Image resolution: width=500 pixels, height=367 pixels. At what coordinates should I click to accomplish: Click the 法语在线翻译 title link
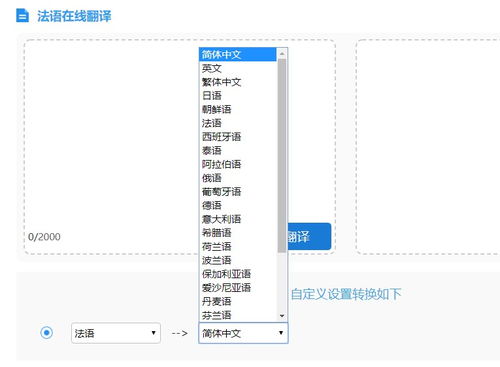click(74, 16)
